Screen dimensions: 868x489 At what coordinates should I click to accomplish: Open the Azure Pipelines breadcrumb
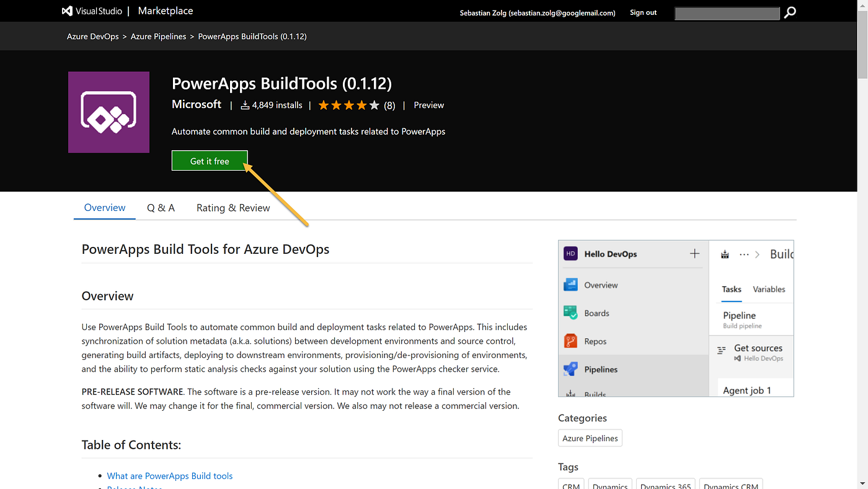tap(159, 37)
